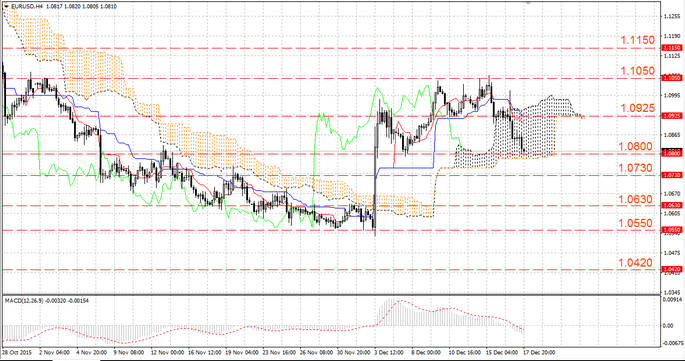Click the 17 Dec 20:00 time label
The height and width of the screenshot is (361, 685).
pos(540,352)
